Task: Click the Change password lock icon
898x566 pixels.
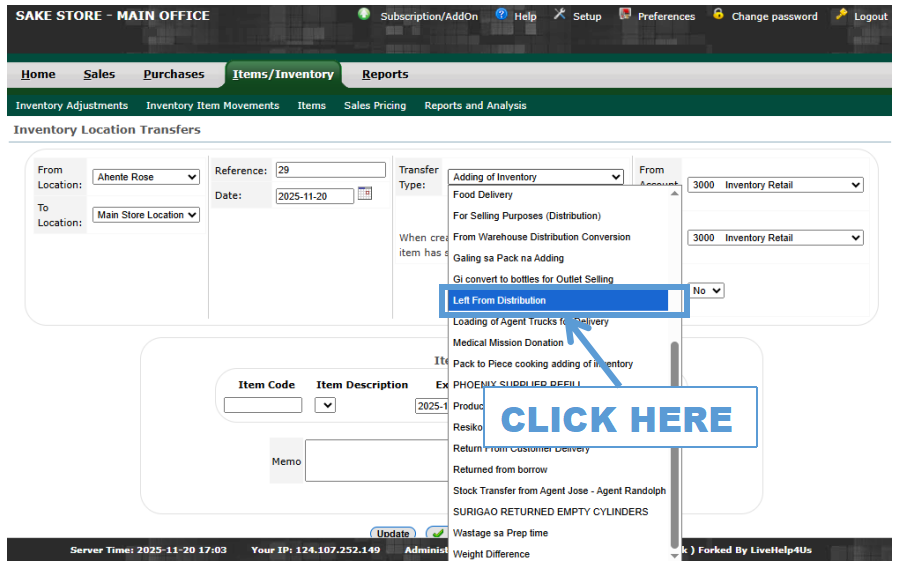Action: 718,15
